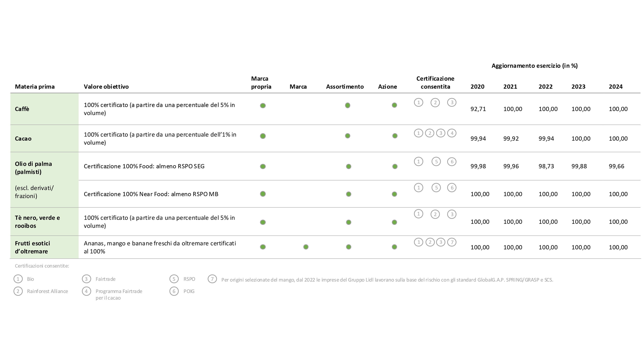This screenshot has height=362, width=644.
Task: Click the Programma Fairtrade legend icon 4
Action: coord(87,291)
